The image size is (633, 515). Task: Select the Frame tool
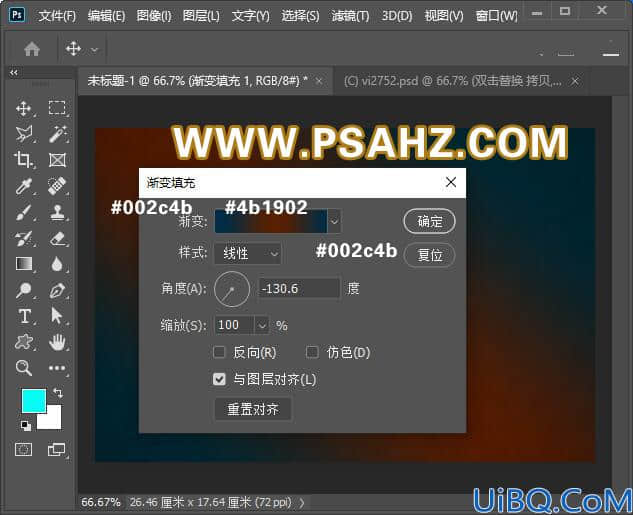57,160
